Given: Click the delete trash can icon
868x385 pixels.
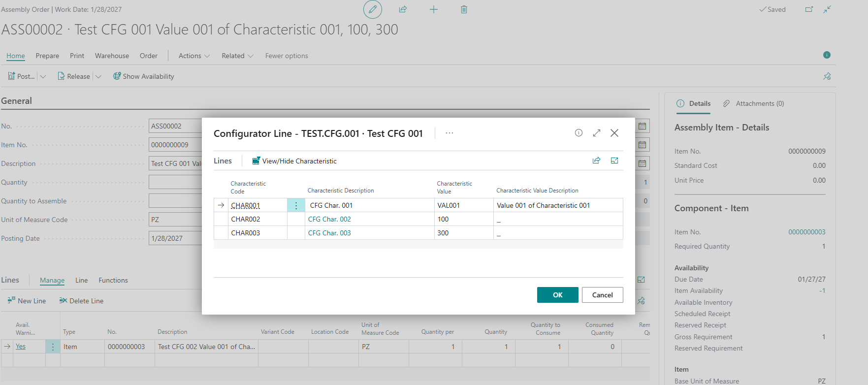Looking at the screenshot, I should (x=464, y=9).
